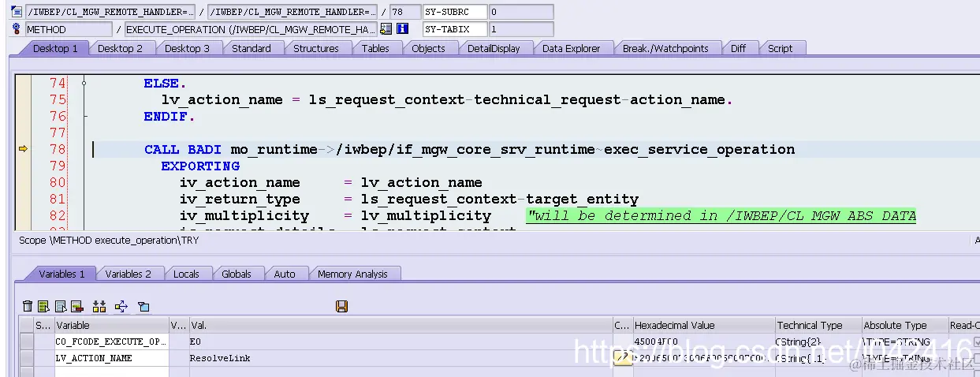Select the Auto tab
This screenshot has height=377, width=980.
coord(285,274)
